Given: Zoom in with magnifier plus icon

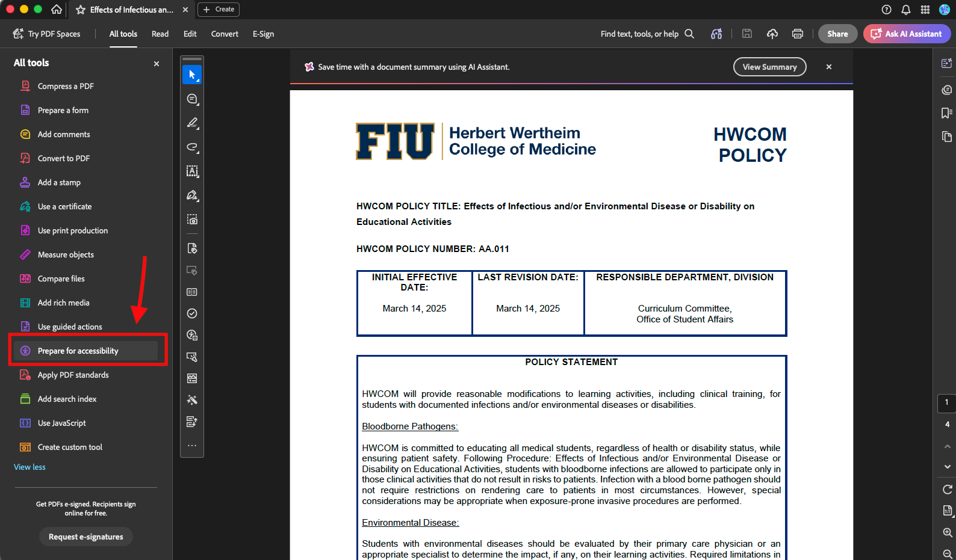Looking at the screenshot, I should 948,532.
